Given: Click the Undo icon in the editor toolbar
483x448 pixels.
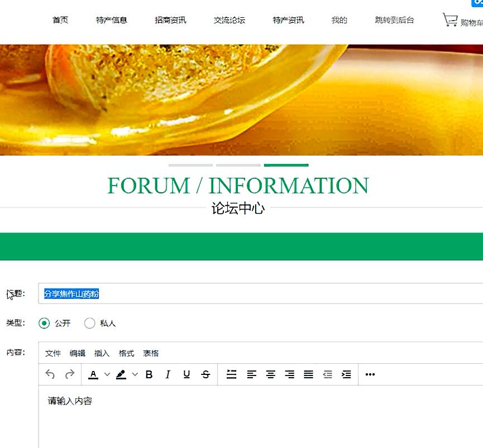Looking at the screenshot, I should pos(50,374).
